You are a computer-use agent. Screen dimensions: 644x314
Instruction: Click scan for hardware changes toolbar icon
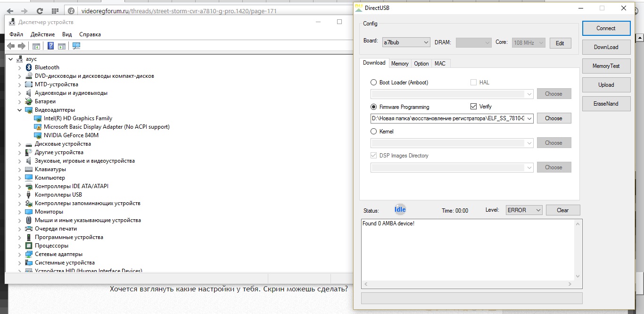pos(76,46)
